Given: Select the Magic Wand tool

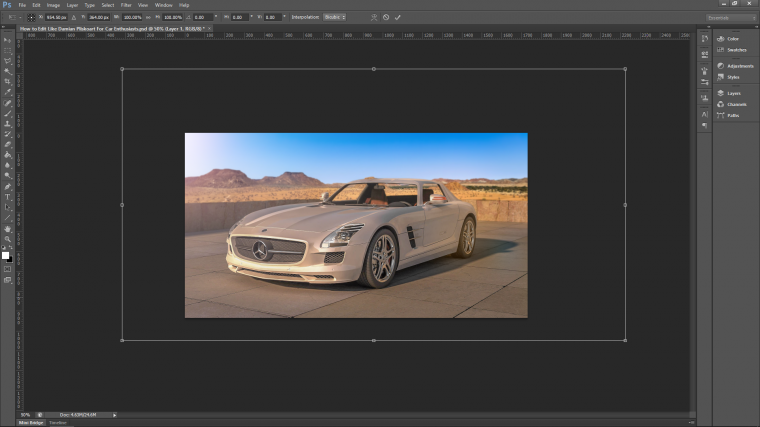Looking at the screenshot, I should (7, 71).
